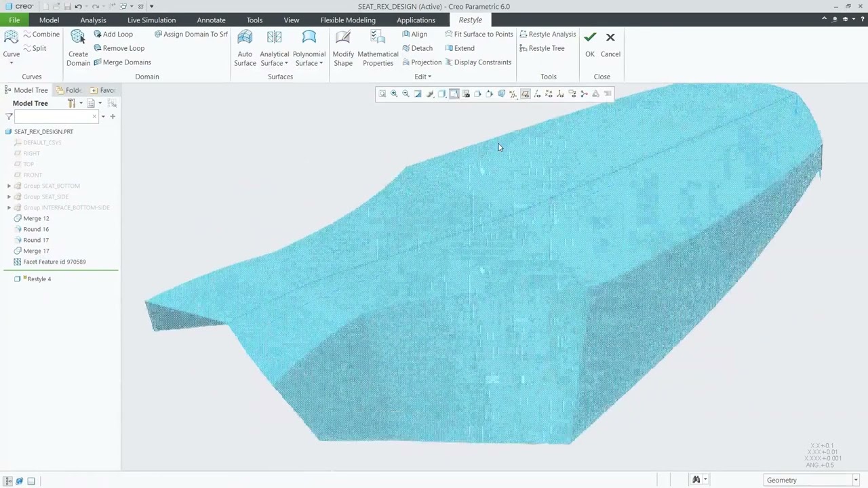This screenshot has height=488, width=868.
Task: Click the model tree search field
Action: (56, 117)
